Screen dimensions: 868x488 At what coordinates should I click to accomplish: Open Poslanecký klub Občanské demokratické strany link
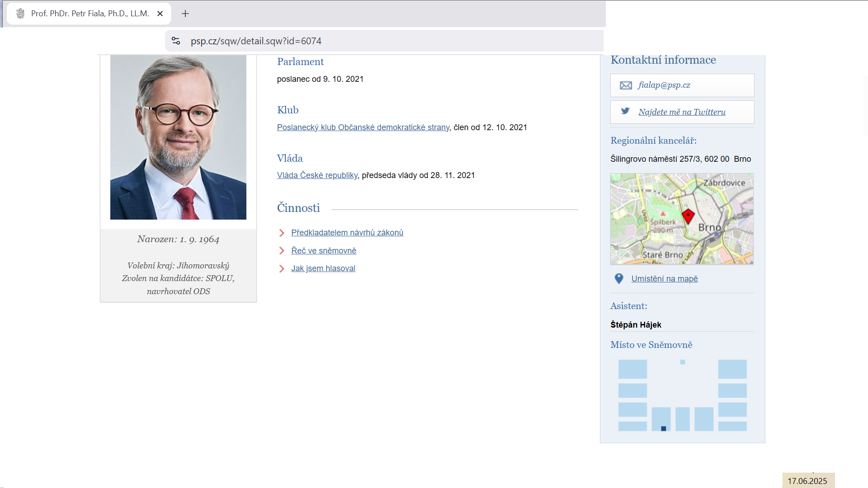point(363,127)
